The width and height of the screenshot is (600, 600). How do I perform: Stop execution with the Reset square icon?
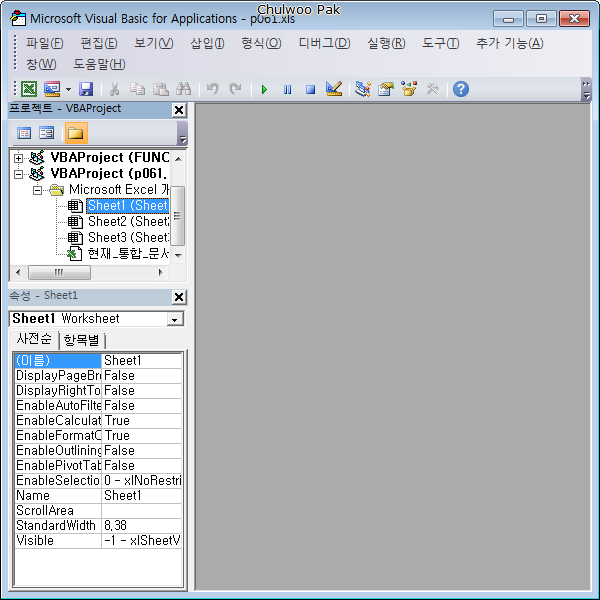click(310, 89)
